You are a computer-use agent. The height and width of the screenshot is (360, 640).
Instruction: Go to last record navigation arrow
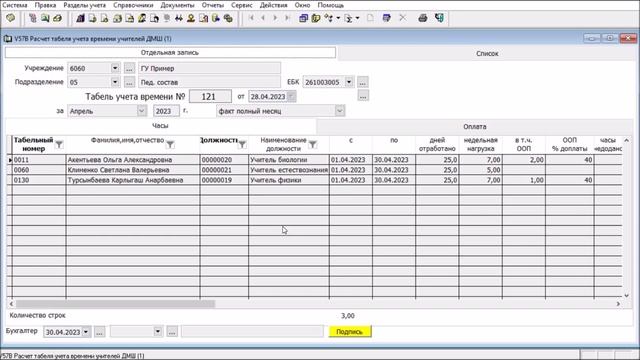coord(287,18)
